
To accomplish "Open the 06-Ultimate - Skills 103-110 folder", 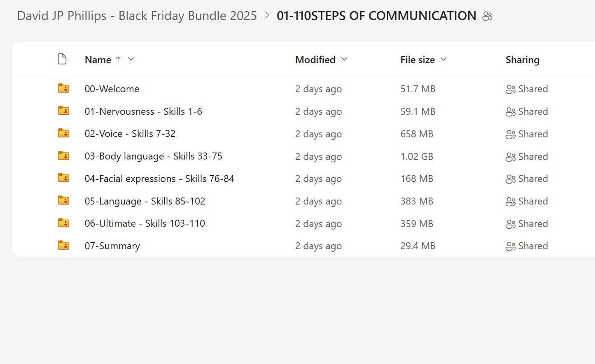I will (145, 223).
